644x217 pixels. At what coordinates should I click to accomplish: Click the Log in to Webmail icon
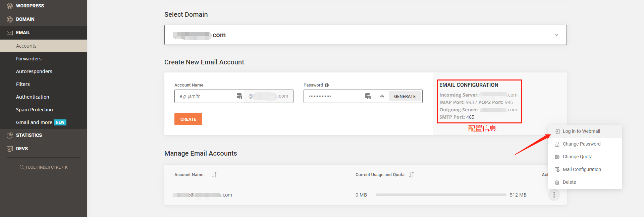click(x=557, y=131)
